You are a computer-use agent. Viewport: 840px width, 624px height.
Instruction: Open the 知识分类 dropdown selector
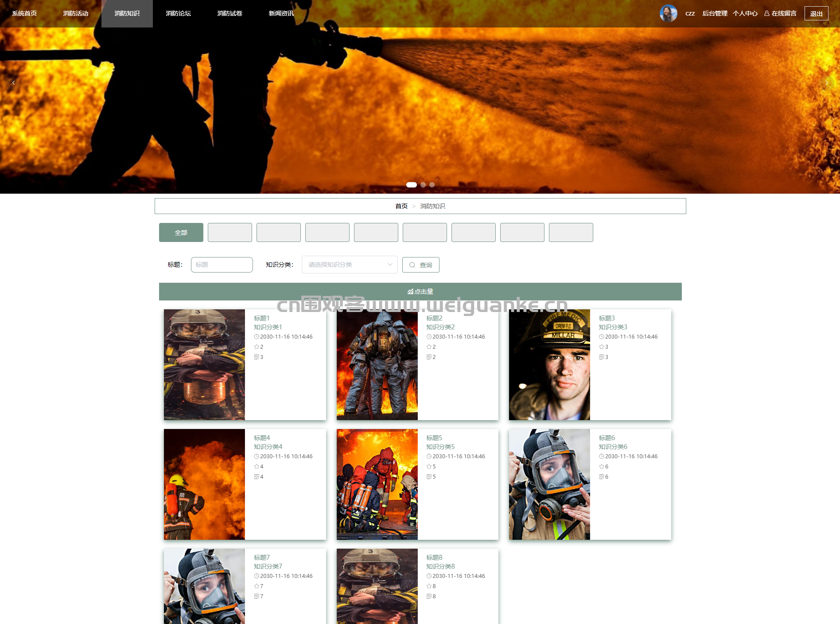[350, 265]
